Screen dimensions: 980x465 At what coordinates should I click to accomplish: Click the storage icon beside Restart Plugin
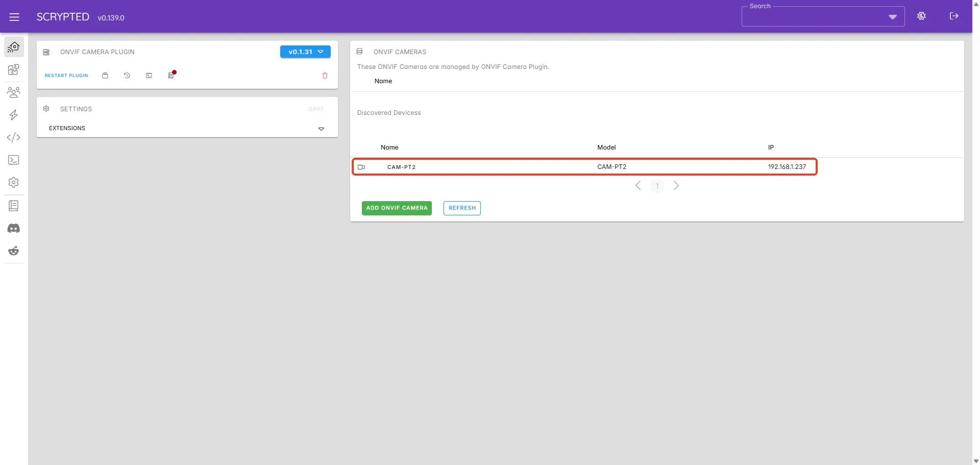(105, 76)
